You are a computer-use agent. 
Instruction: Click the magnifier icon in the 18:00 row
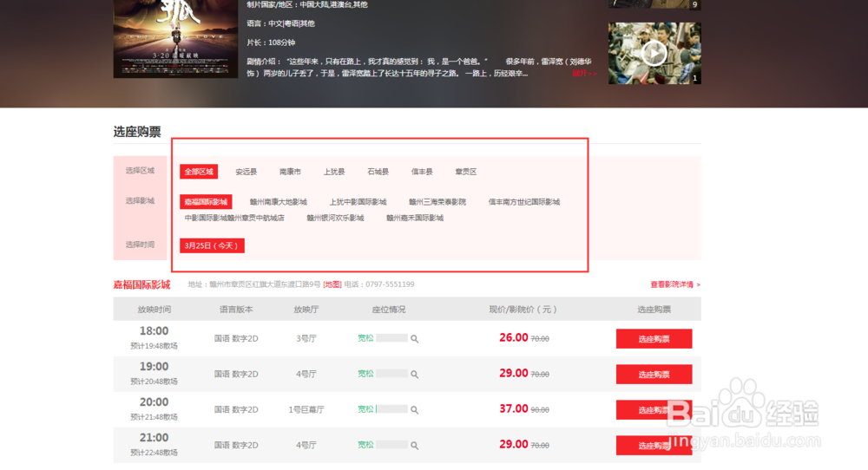(415, 339)
